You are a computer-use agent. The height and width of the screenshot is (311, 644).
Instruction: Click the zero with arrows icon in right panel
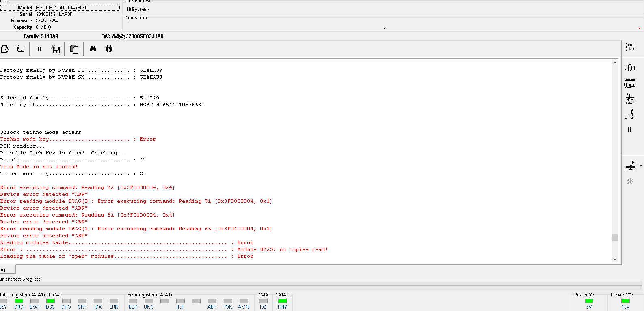[x=630, y=68]
